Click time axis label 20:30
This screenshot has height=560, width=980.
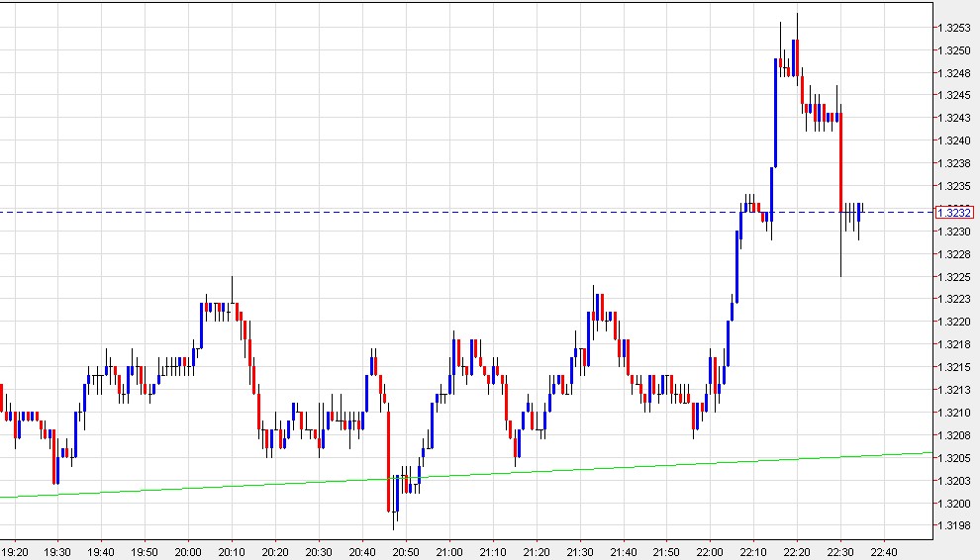click(319, 552)
